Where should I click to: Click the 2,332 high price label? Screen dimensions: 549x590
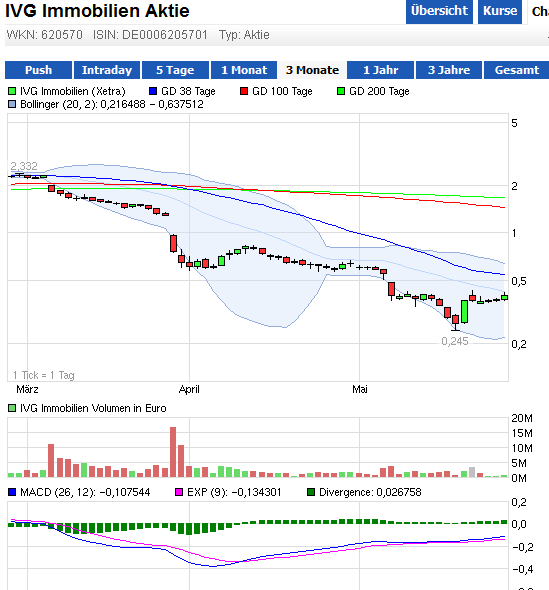click(24, 166)
